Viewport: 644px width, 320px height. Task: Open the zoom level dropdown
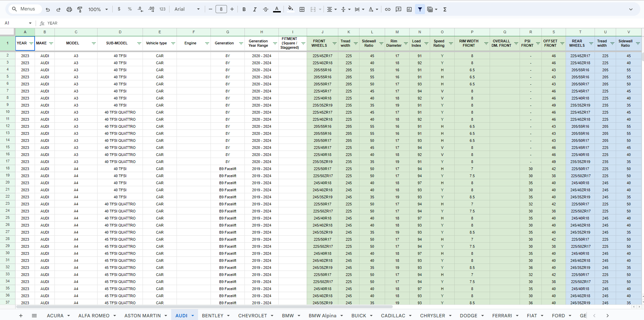(x=98, y=9)
